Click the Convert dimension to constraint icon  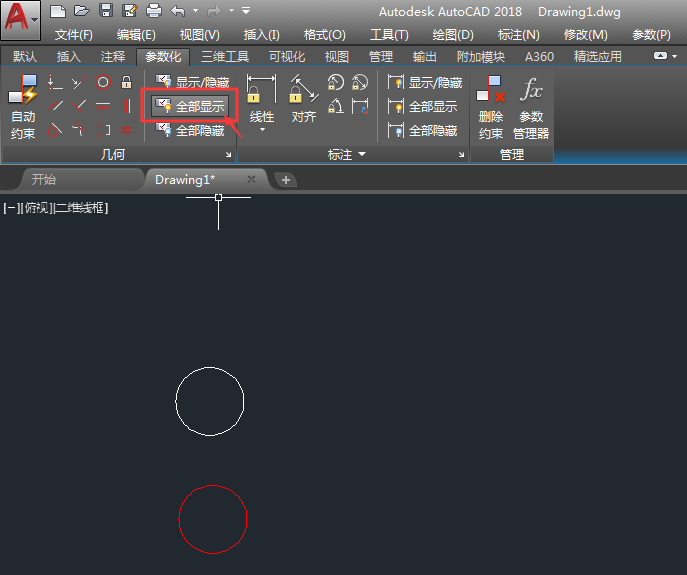pyautogui.click(x=360, y=106)
